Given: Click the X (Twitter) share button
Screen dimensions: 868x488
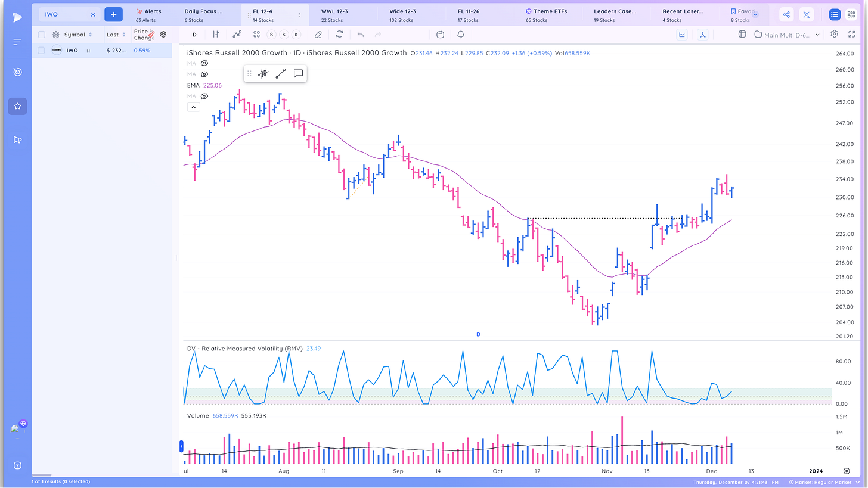Looking at the screenshot, I should [x=806, y=14].
